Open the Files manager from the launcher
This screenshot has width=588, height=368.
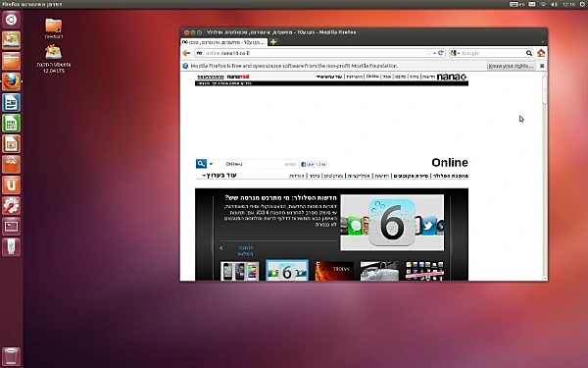[x=11, y=61]
